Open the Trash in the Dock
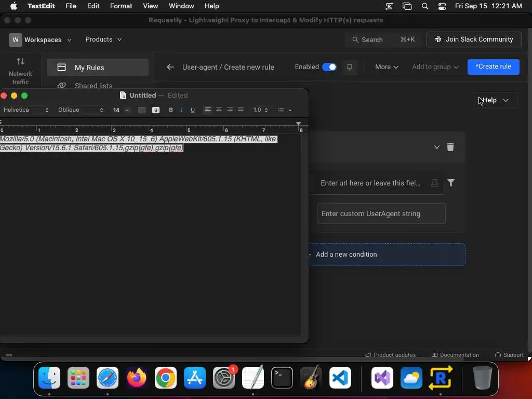Viewport: 532px width, 399px height. click(482, 378)
